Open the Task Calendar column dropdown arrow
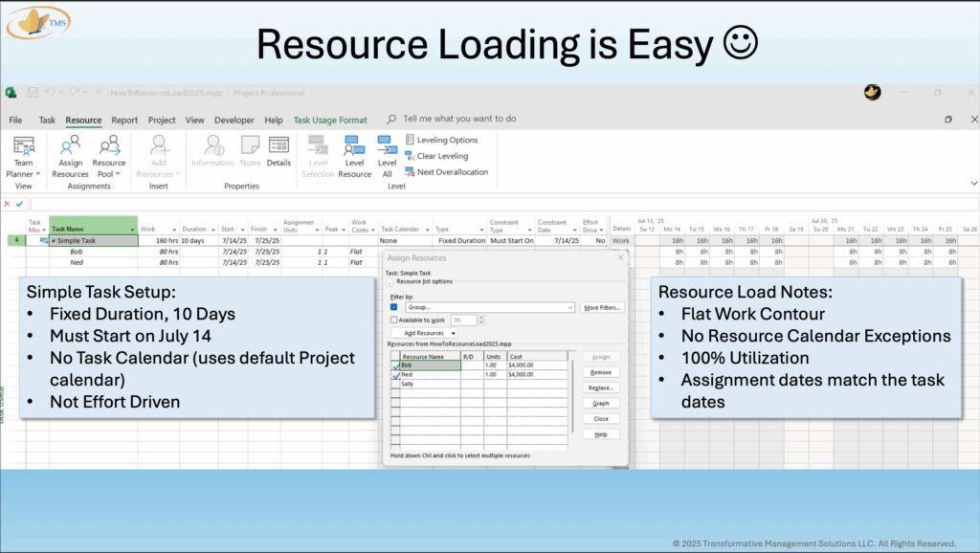The image size is (980, 553). pos(428,230)
